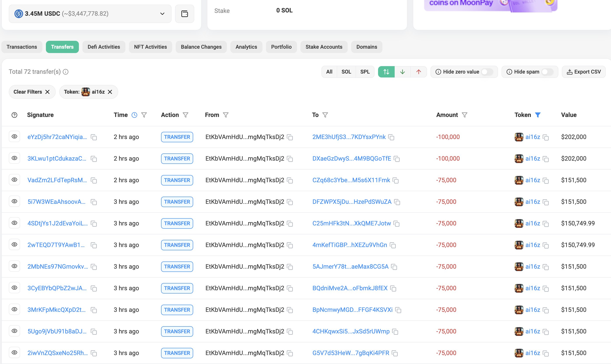Open the From column filter dropdown
Image resolution: width=611 pixels, height=364 pixels.
click(226, 115)
